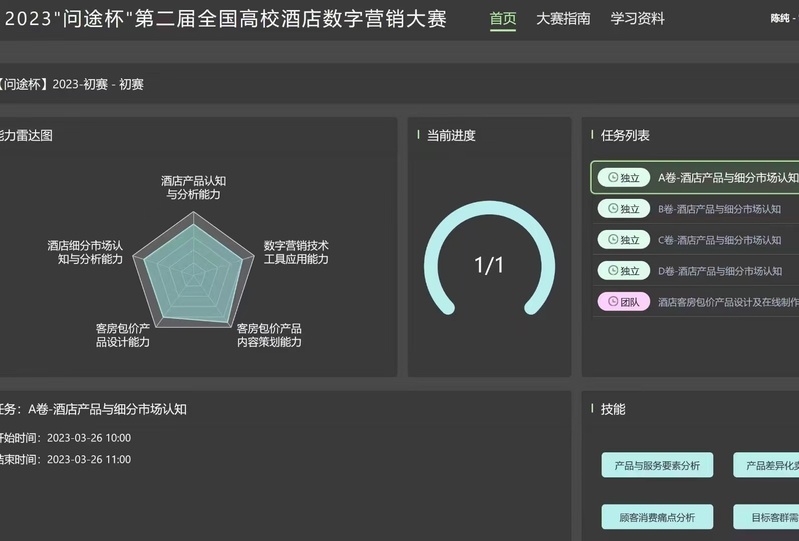Image resolution: width=799 pixels, height=541 pixels.
Task: Click the 产品与服务要素分析 skill button
Action: point(657,465)
